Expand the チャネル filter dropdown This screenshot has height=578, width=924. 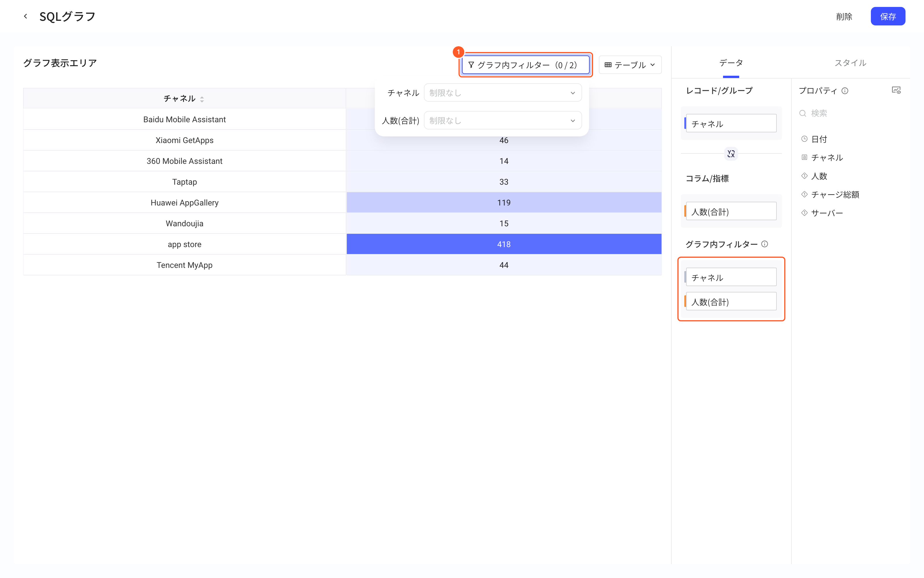(502, 93)
